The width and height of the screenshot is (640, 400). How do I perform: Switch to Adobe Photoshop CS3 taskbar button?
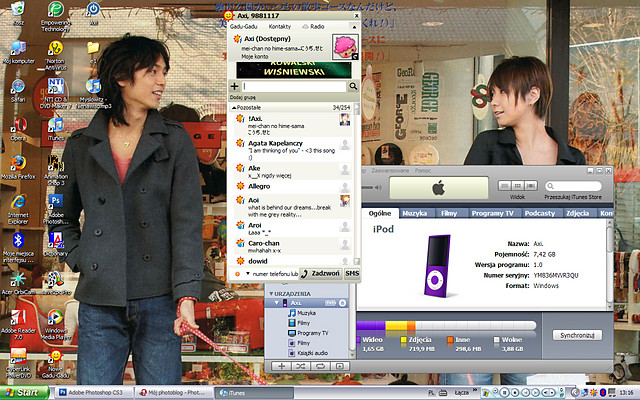click(x=93, y=393)
